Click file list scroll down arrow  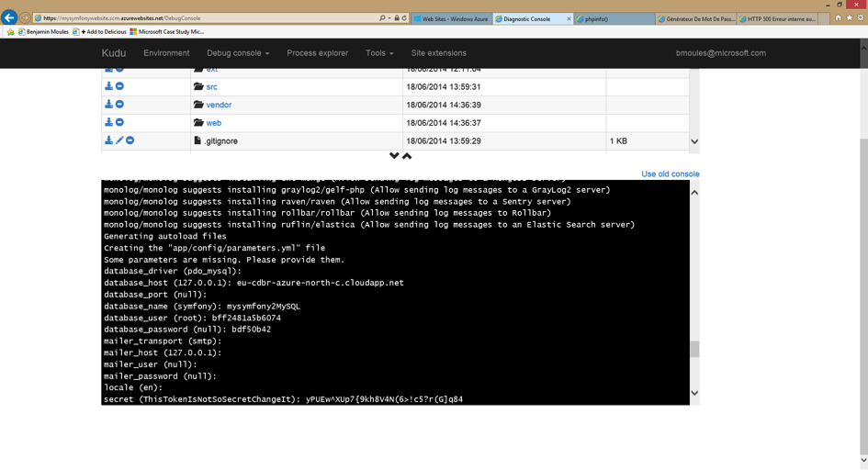coord(694,141)
